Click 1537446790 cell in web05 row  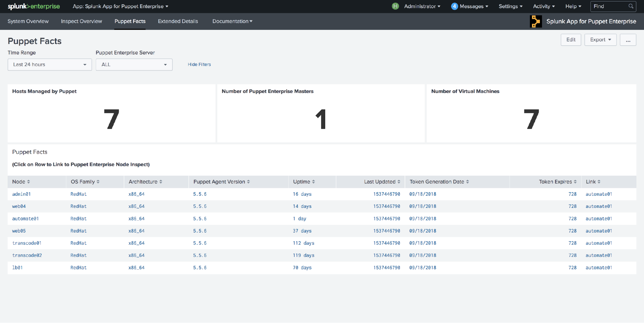(387, 231)
